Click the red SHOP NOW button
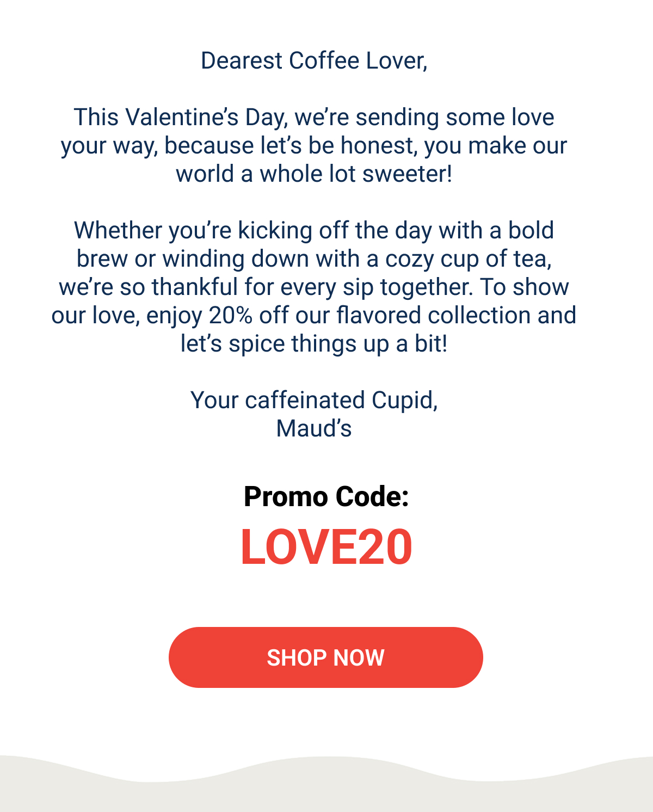Screen dimensions: 653x812 point(326,657)
